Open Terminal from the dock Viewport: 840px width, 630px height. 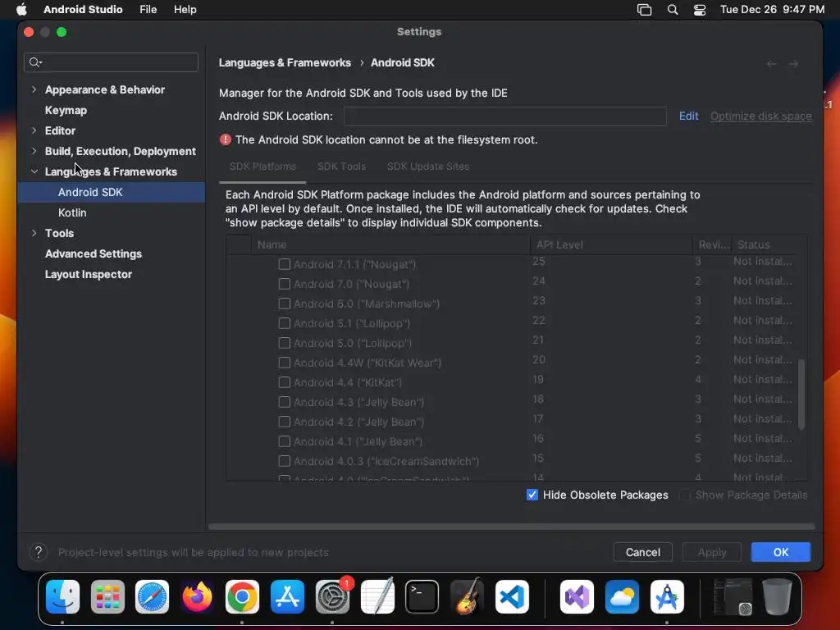[x=422, y=597]
